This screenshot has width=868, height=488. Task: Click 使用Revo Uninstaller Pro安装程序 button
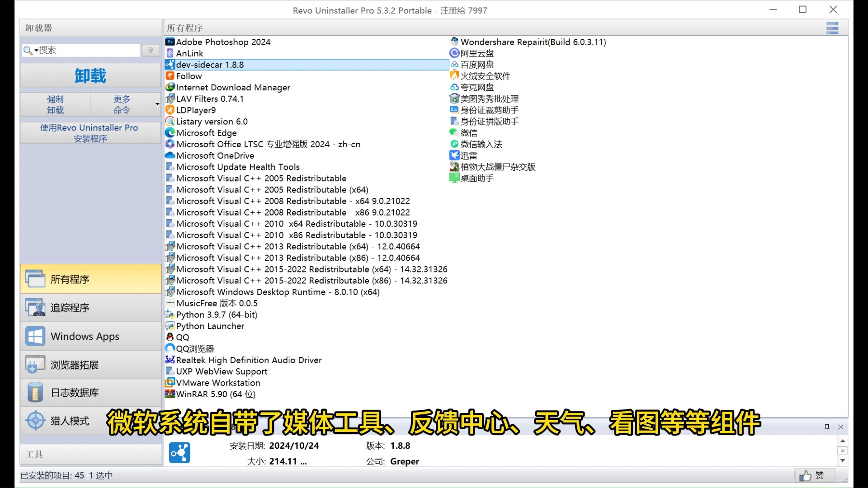(x=90, y=133)
